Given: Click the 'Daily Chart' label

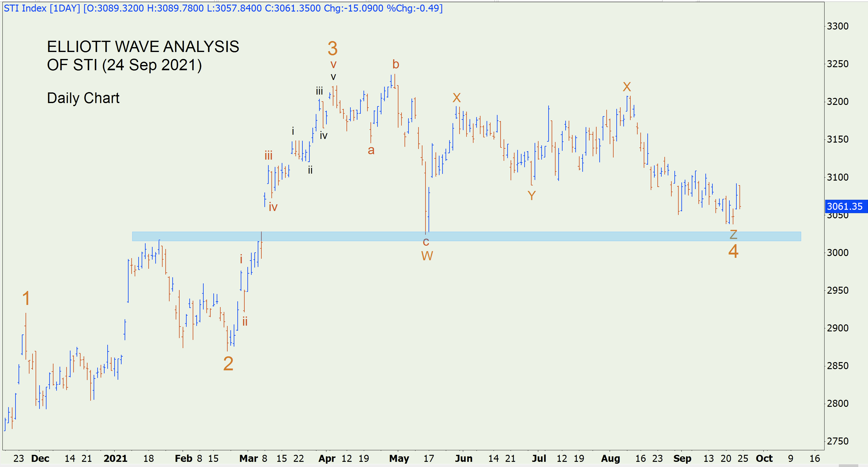Looking at the screenshot, I should [83, 98].
